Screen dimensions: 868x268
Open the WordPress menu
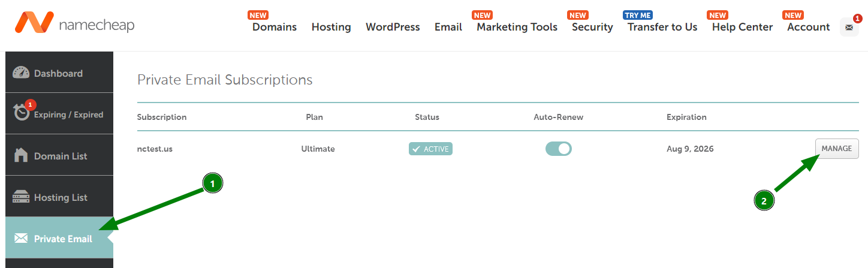[393, 27]
